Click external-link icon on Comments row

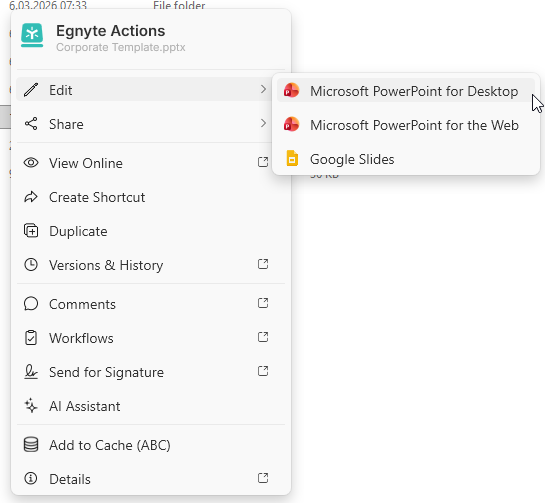[263, 303]
